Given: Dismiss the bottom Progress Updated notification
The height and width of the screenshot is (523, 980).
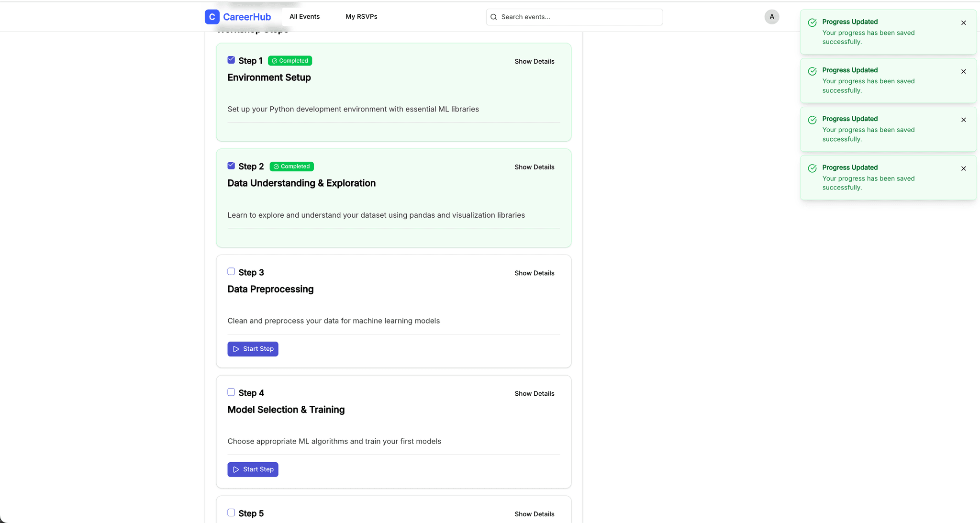Looking at the screenshot, I should (963, 168).
